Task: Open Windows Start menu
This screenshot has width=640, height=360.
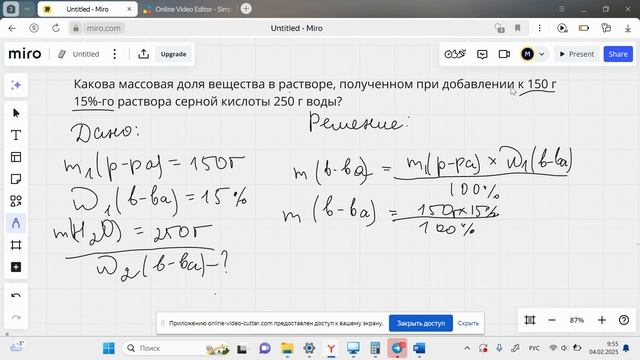Action: (109, 348)
